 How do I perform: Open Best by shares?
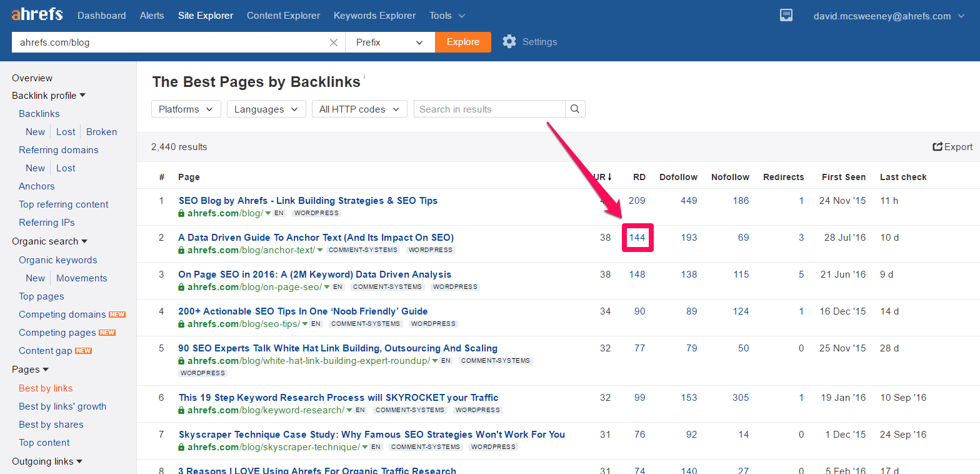(51, 425)
